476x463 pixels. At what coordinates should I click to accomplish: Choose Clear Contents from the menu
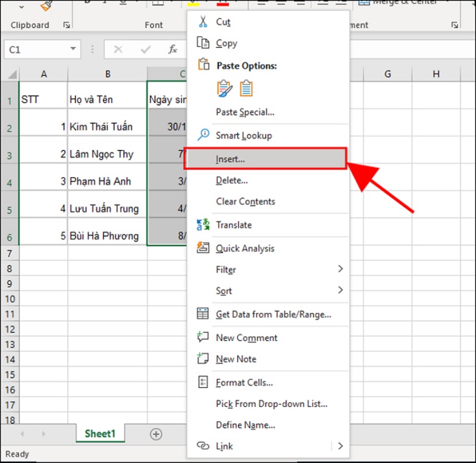245,202
